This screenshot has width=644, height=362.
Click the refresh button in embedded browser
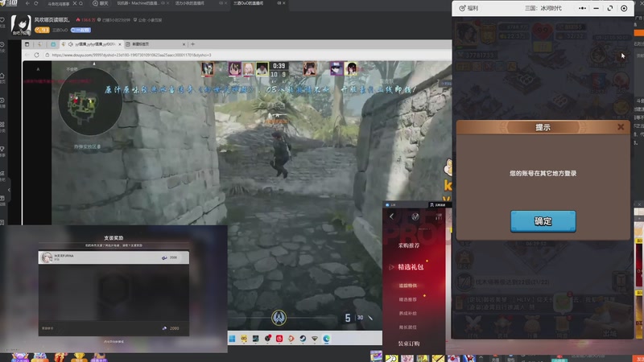tap(36, 55)
